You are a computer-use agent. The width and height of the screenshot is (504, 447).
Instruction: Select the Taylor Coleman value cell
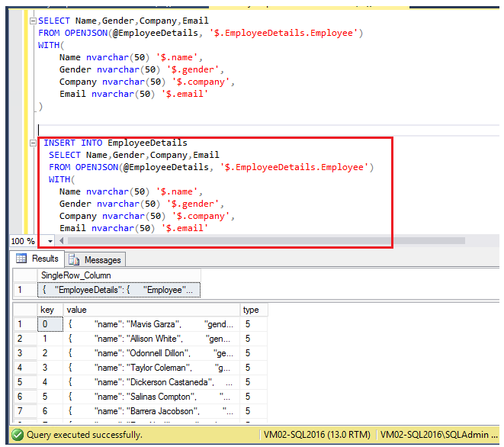point(152,368)
